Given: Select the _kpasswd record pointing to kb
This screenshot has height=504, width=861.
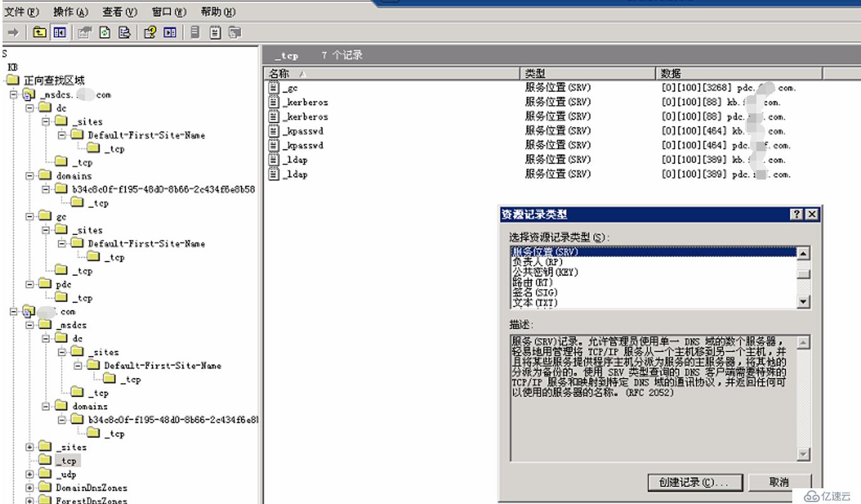Looking at the screenshot, I should pos(303,131).
